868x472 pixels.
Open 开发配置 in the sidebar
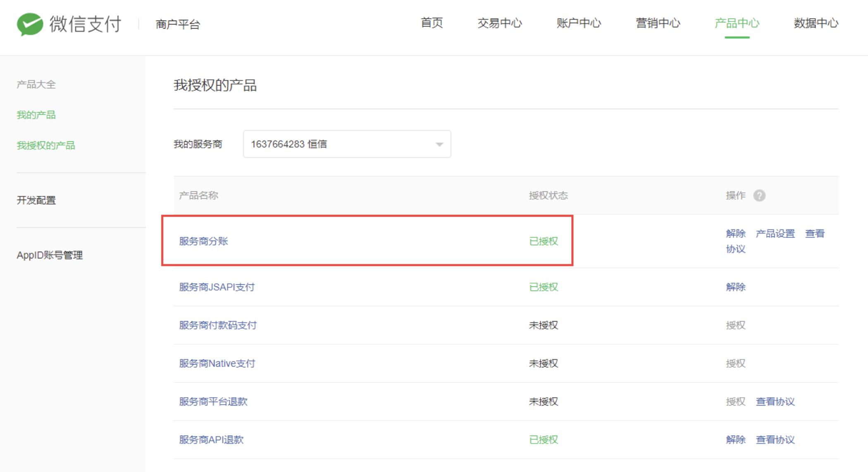point(36,200)
